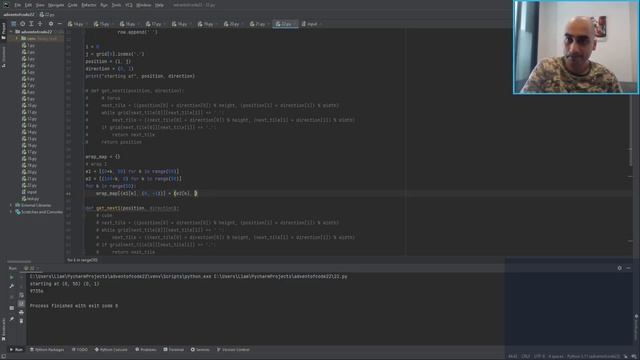Open Version Control tool window
The image size is (640, 360).
coord(233,350)
